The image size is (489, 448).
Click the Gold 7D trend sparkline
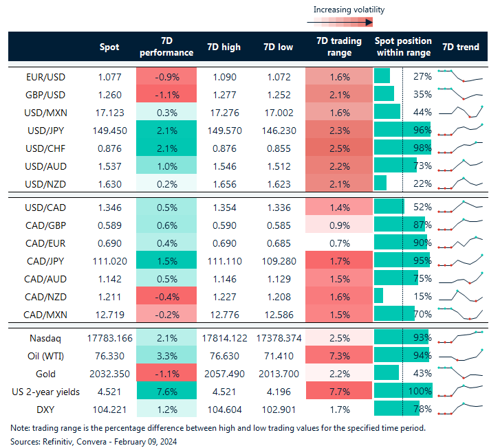(x=460, y=373)
